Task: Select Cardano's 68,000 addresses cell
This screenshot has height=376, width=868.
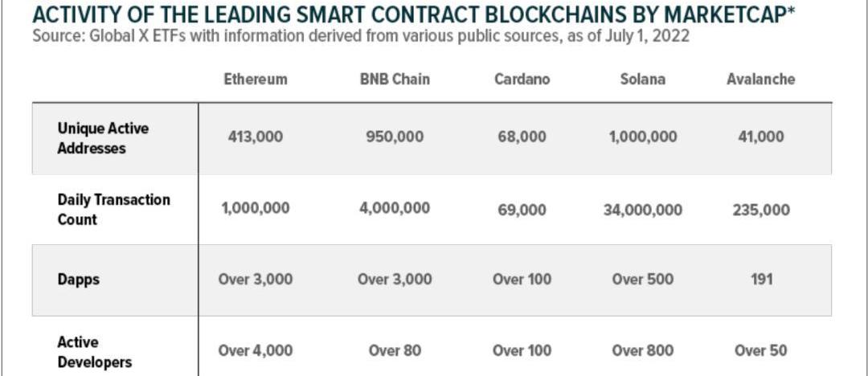Action: click(x=521, y=137)
